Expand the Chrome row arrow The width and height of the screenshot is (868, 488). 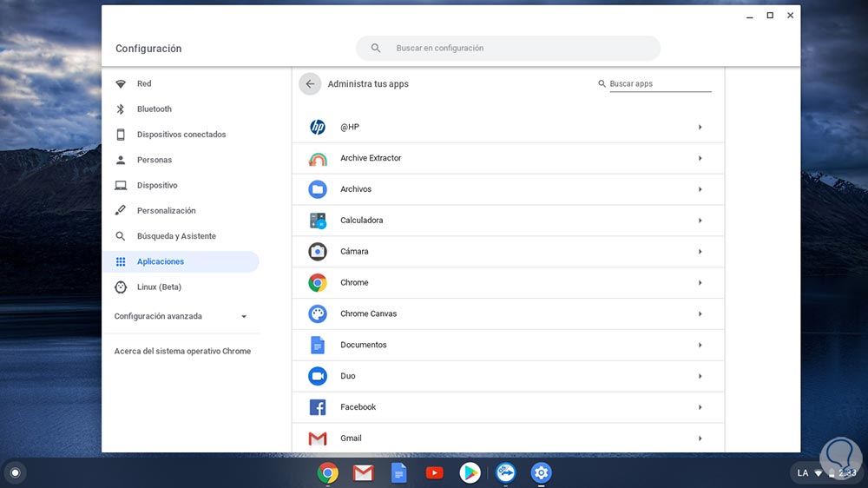[x=700, y=282]
